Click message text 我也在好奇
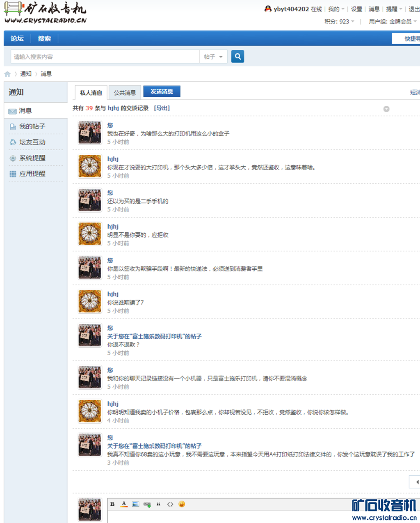Viewport: 420px width, 523px height. click(168, 134)
